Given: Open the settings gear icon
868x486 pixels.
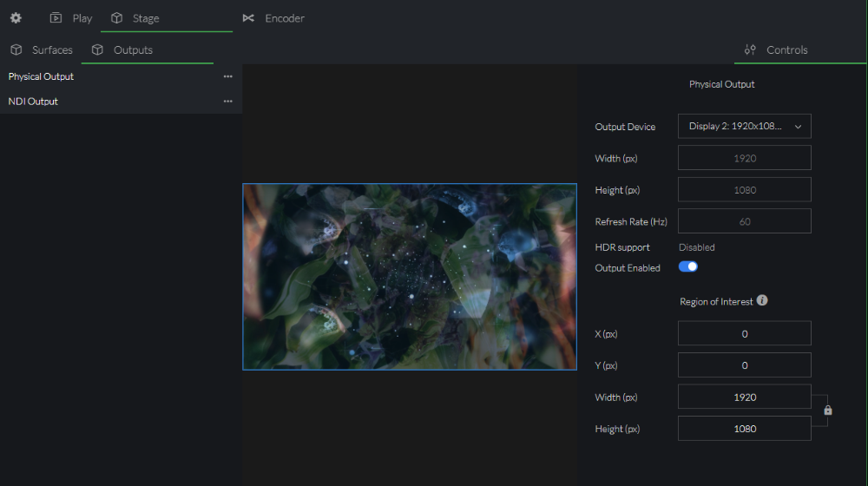Looking at the screenshot, I should (16, 18).
